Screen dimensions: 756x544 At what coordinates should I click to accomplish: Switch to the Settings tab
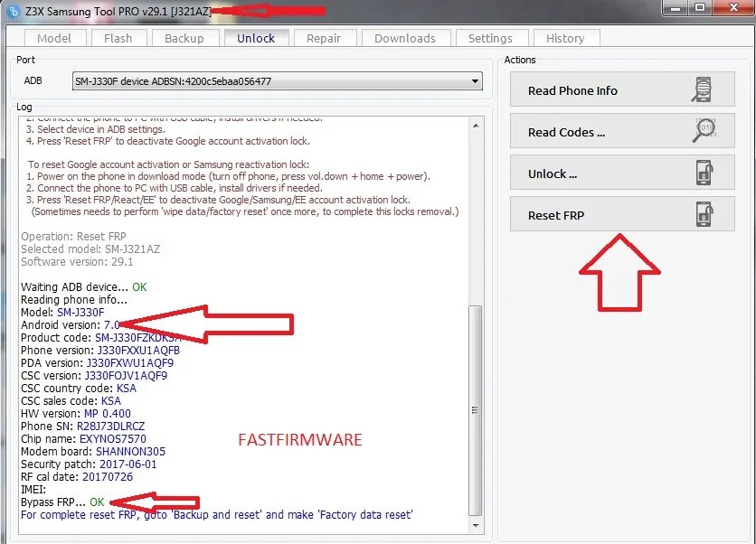click(490, 38)
